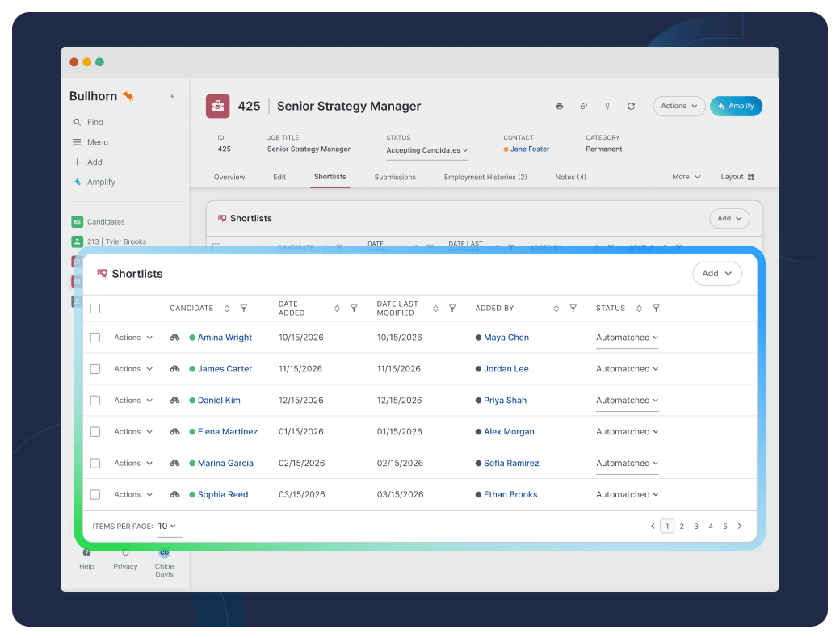
Task: Open the header Actions dropdown
Action: tap(678, 106)
